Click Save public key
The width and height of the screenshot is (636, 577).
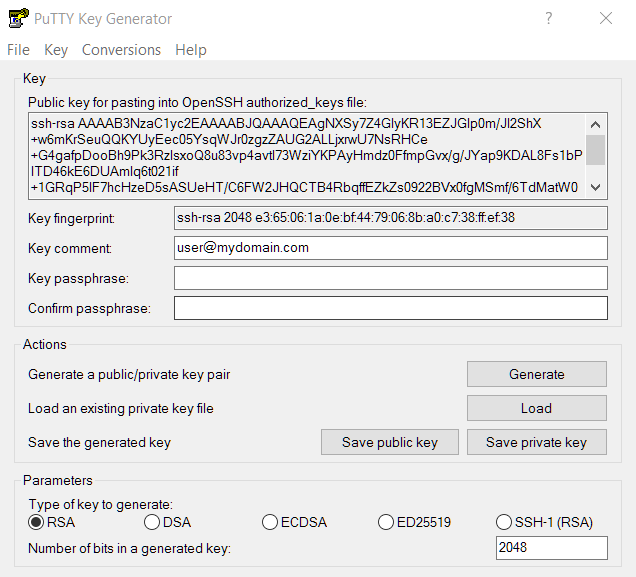(x=390, y=442)
